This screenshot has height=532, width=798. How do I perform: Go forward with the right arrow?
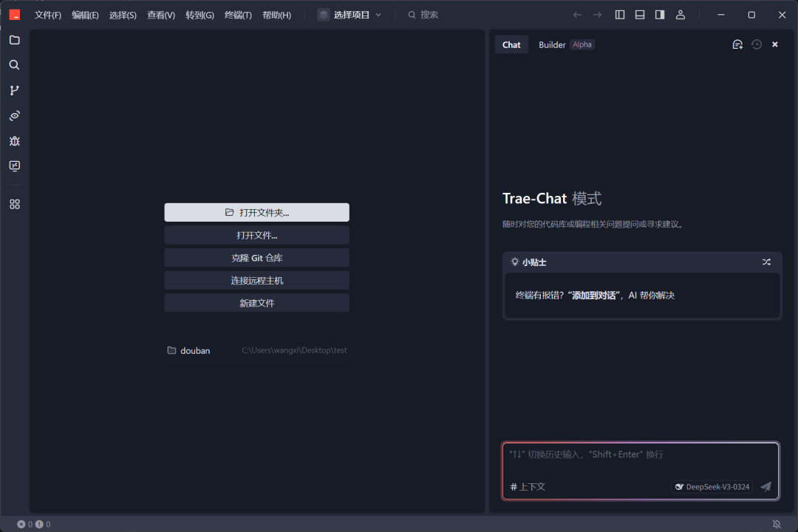click(x=598, y=15)
